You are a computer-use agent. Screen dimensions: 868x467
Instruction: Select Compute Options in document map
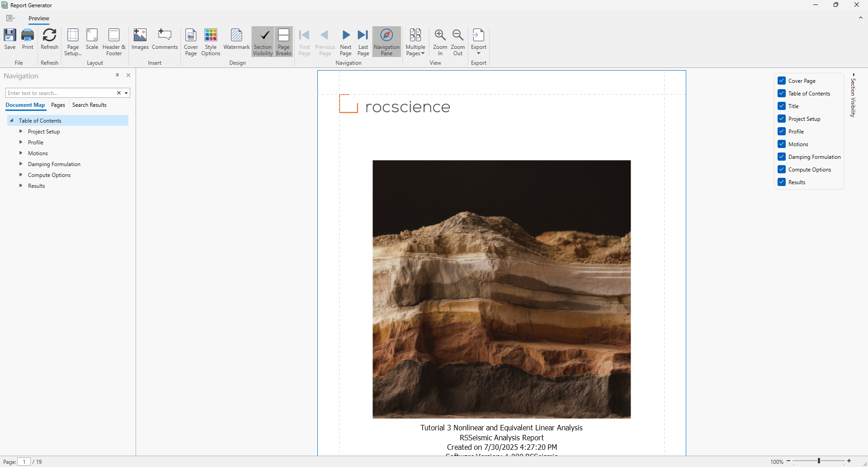[x=49, y=175]
